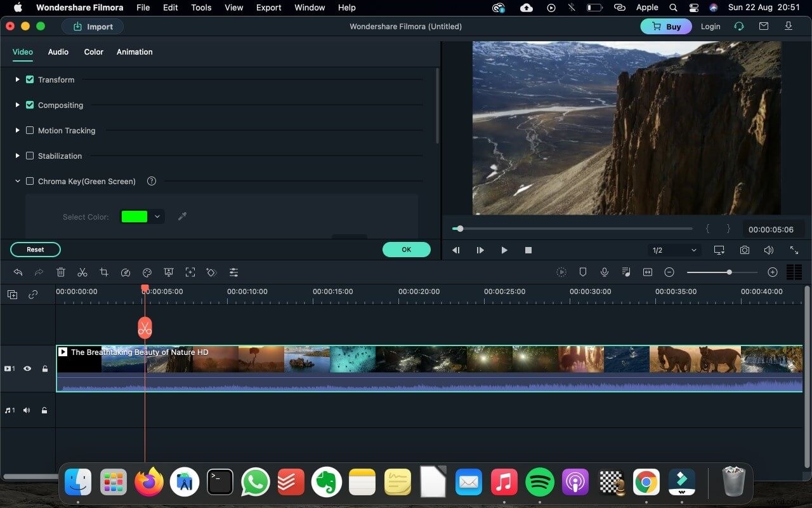Open the Audio Mixer icon
Viewport: 812px width, 508px height.
click(626, 272)
